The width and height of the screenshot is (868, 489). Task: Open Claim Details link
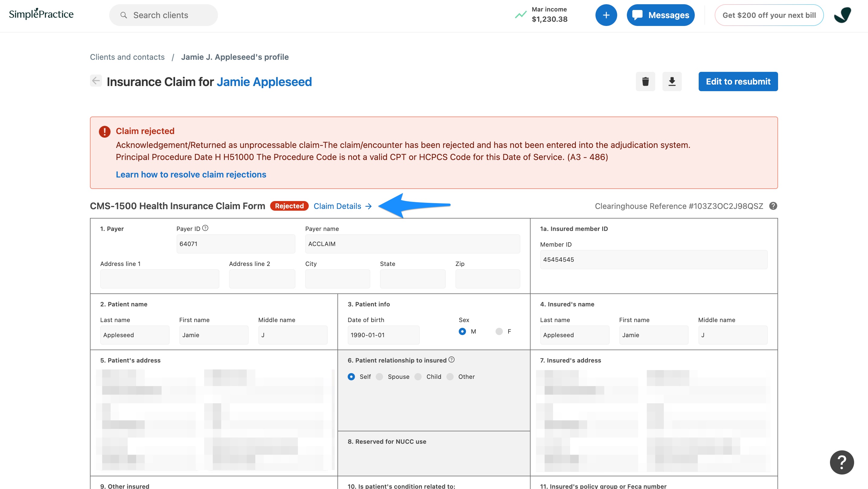343,206
